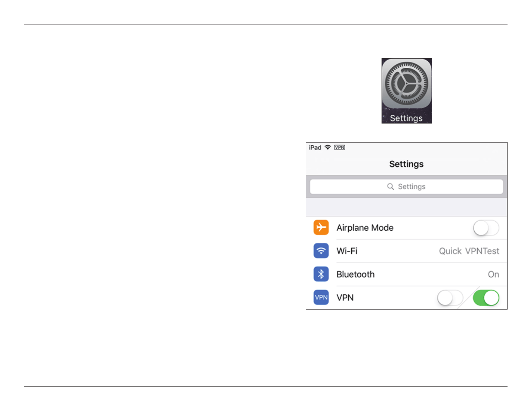Screen dimensions: 532x411
Task: Tap the blue Wi-Fi row icon
Action: point(321,251)
